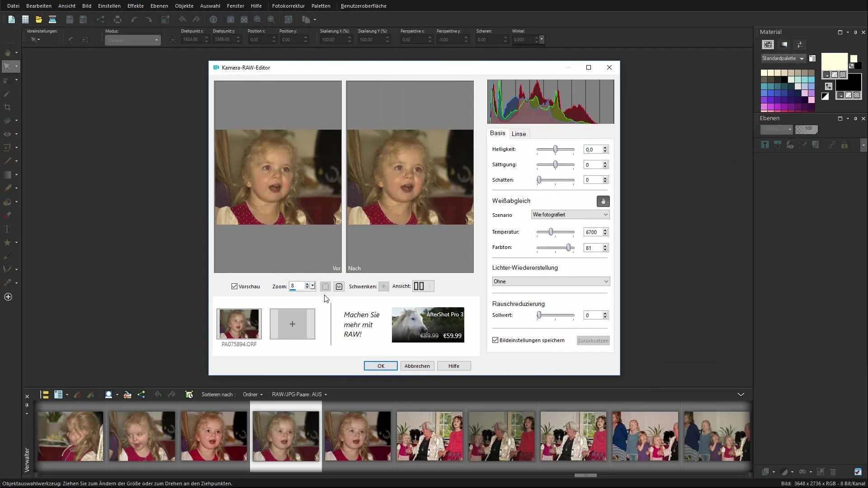
Task: Click the printer icon in the top toolbar
Action: click(118, 19)
